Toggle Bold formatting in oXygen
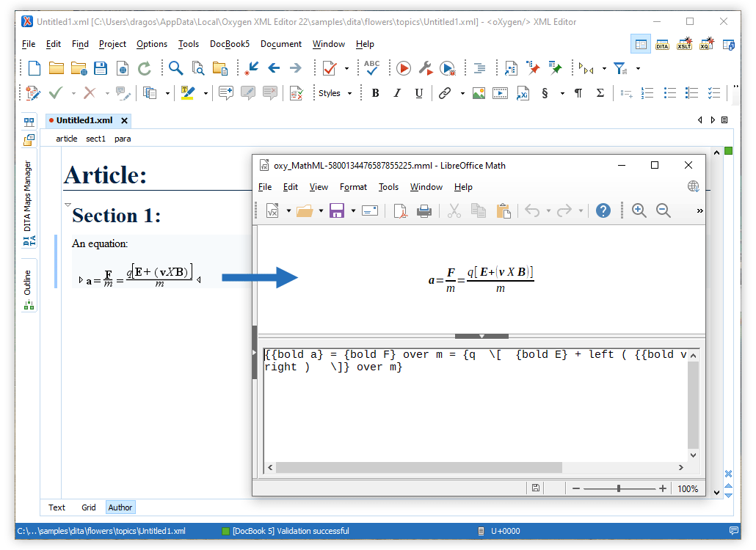Viewport: 756px width, 550px height. click(375, 93)
